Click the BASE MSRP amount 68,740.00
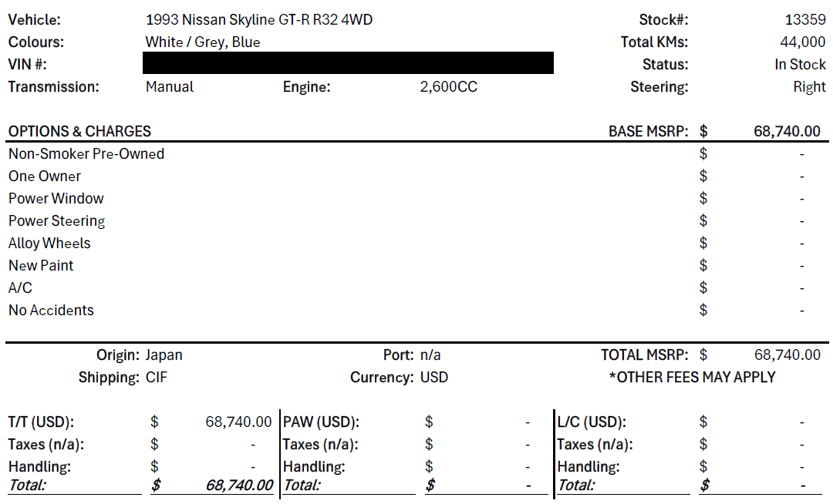This screenshot has height=504, width=833. tap(787, 131)
